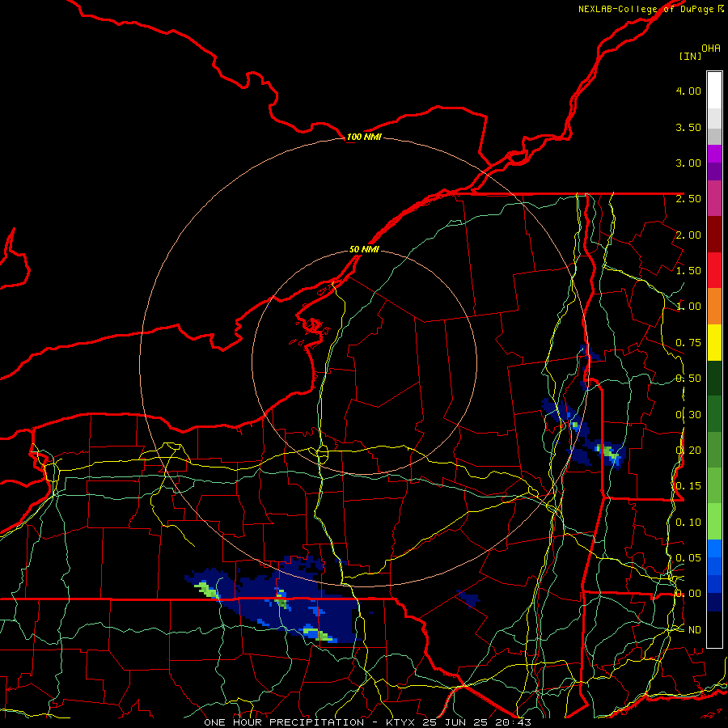Click the 1.50 legend value
Viewport: 728px width, 728px height.
688,271
